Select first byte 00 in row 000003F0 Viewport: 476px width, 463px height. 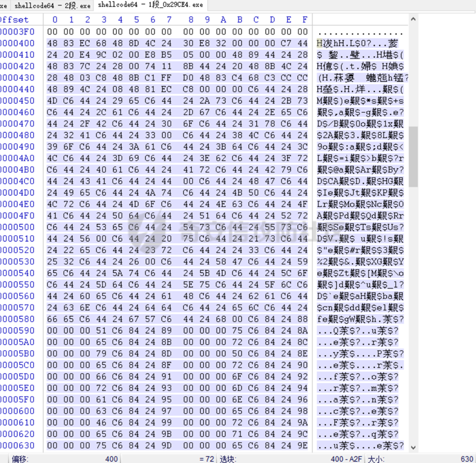(54, 31)
